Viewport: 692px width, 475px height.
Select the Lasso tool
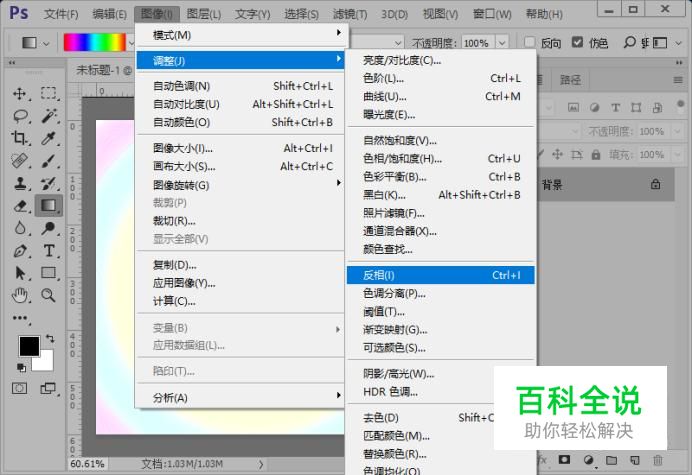click(20, 116)
